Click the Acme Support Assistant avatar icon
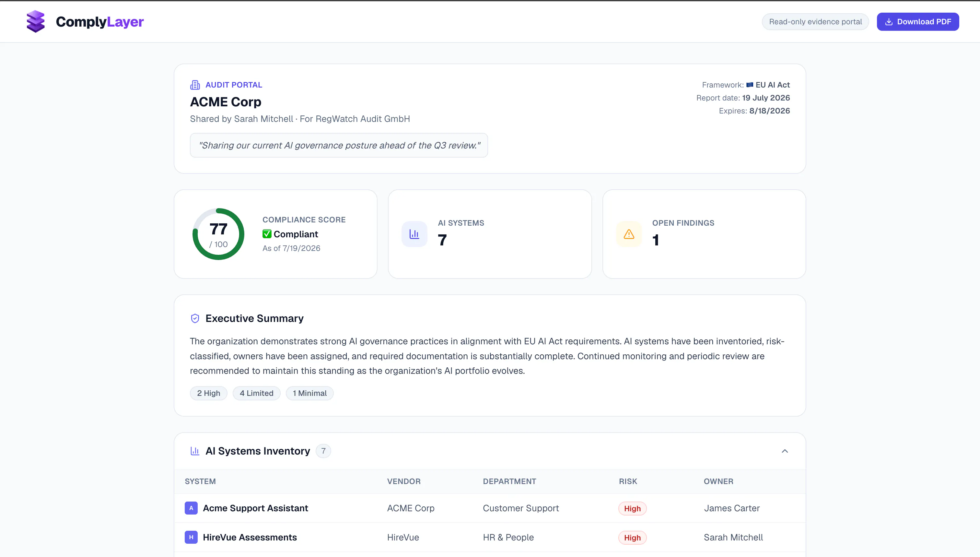 (191, 508)
